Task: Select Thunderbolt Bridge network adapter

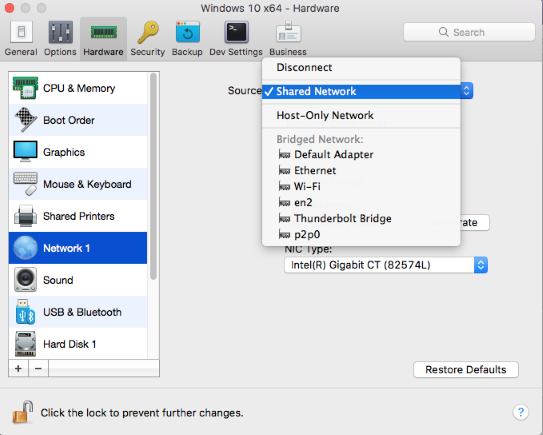Action: [361, 218]
